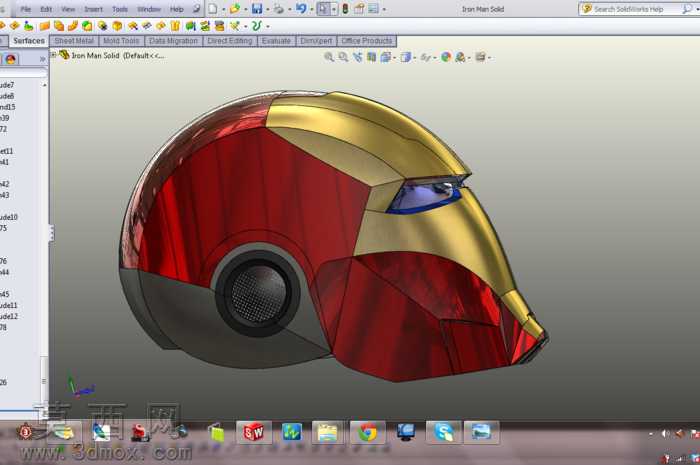Click the Select cursor tool
The width and height of the screenshot is (700, 465).
[323, 8]
